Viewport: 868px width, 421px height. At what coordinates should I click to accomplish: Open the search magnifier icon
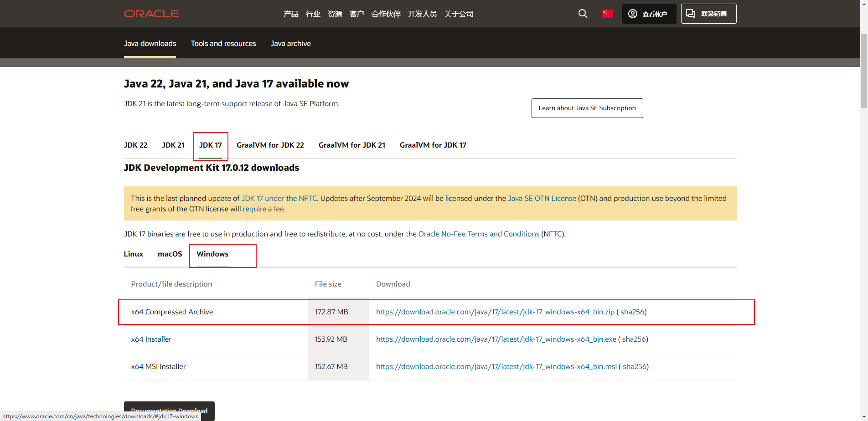point(583,14)
